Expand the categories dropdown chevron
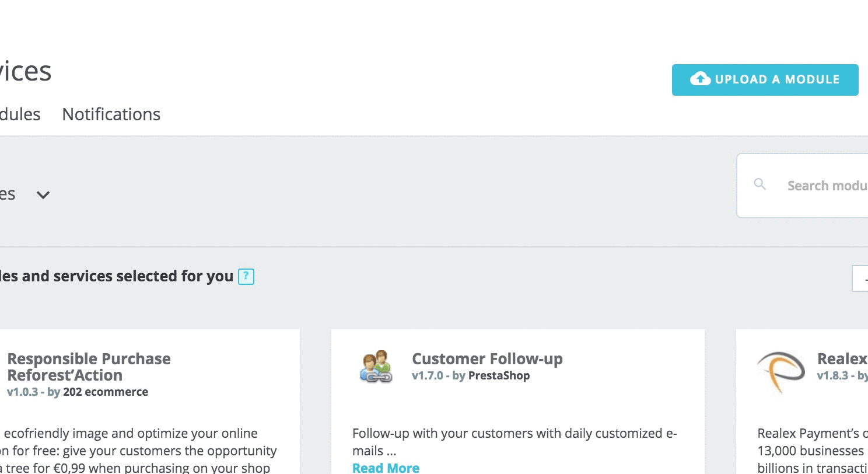Image resolution: width=868 pixels, height=474 pixels. [43, 195]
